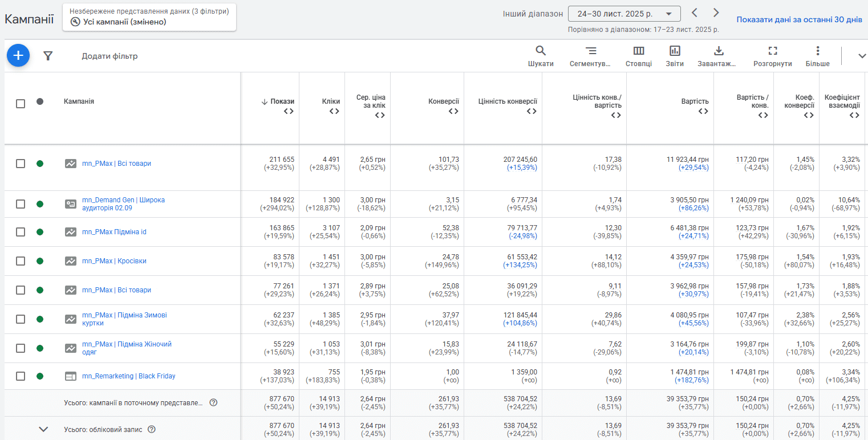
Task: Open the date range dropdown 24–30 лист. 2025
Action: click(624, 14)
